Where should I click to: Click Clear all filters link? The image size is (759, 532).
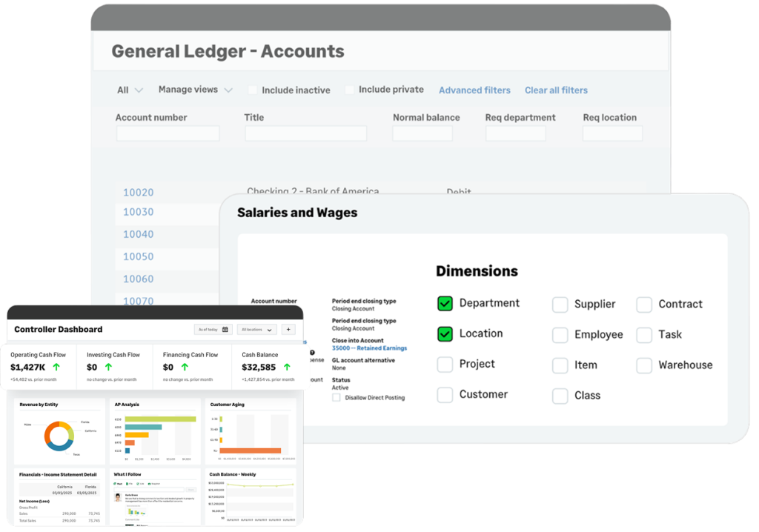click(x=556, y=90)
